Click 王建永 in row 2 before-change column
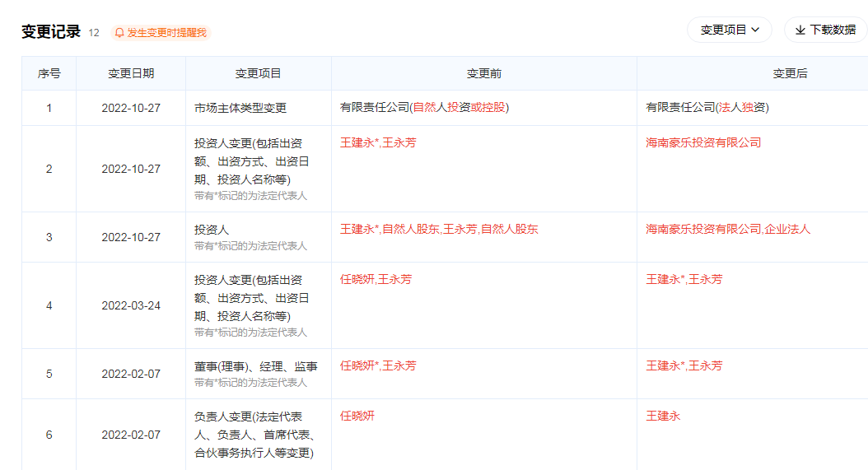Screen dimensions: 868x470 point(357,142)
